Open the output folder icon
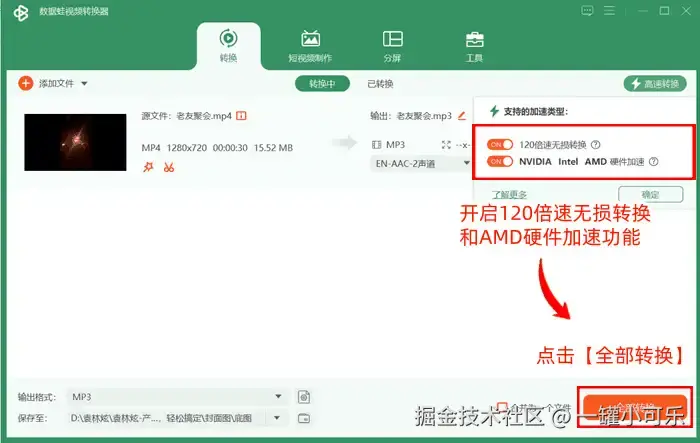Image resolution: width=700 pixels, height=443 pixels. [x=304, y=418]
